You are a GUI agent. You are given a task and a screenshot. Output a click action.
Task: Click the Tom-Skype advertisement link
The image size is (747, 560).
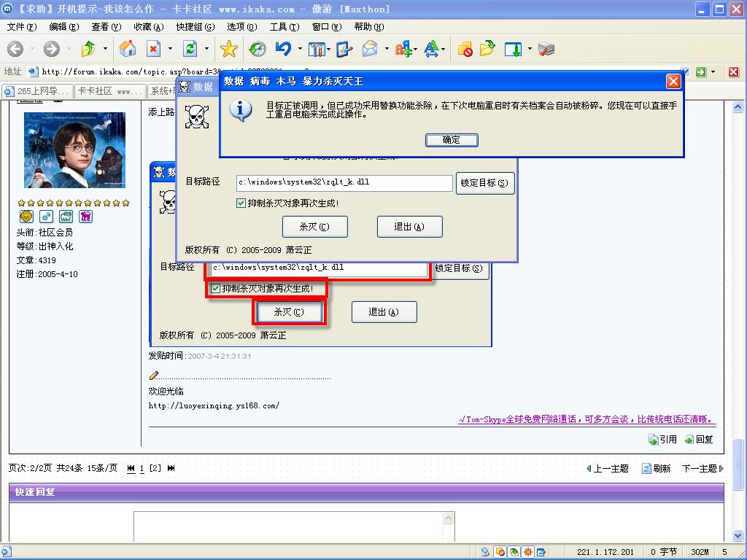(x=587, y=419)
